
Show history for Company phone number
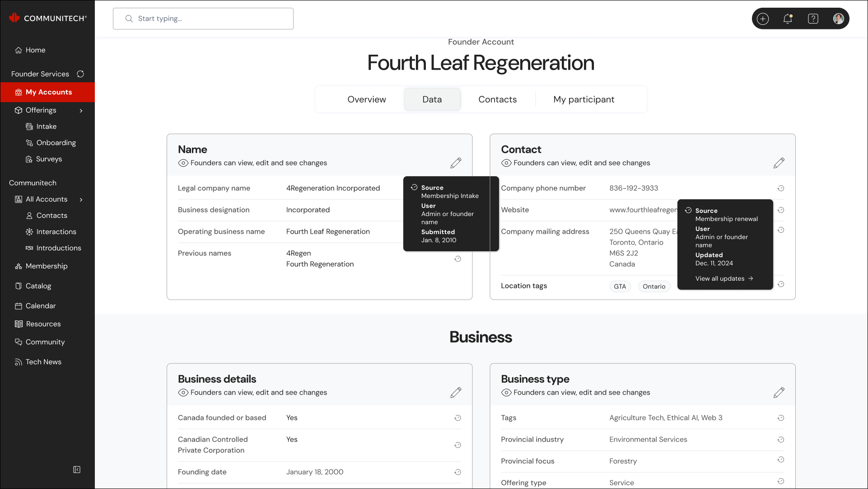(x=780, y=188)
